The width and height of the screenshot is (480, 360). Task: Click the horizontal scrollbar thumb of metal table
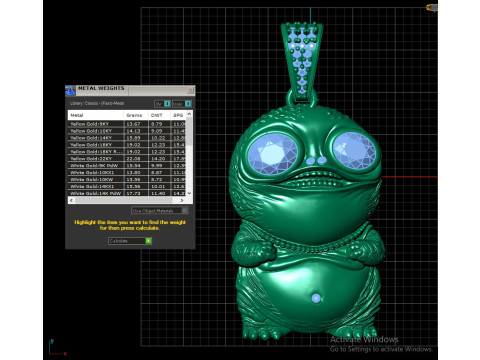click(123, 200)
